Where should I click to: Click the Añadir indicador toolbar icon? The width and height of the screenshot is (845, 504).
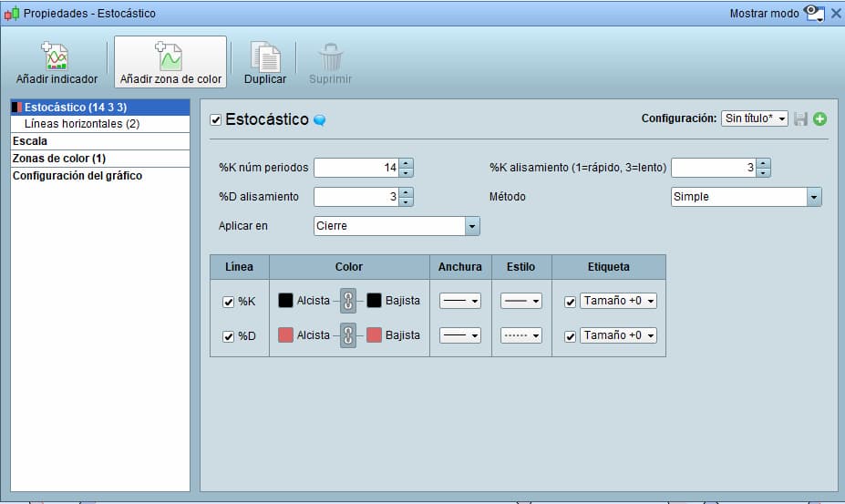(x=57, y=57)
